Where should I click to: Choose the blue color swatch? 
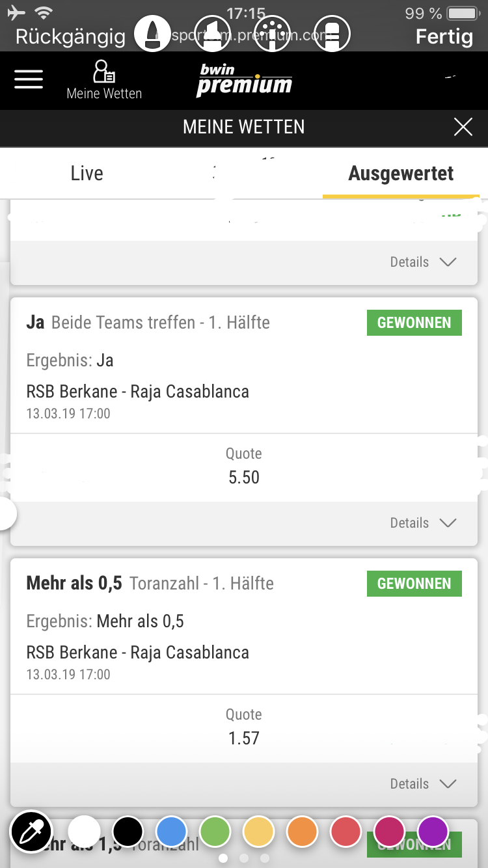172,832
